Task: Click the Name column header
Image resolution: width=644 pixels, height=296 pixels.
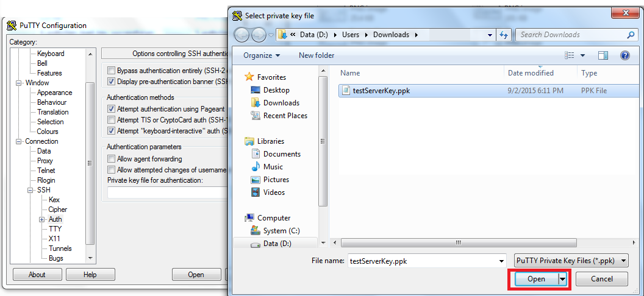Action: coord(350,73)
